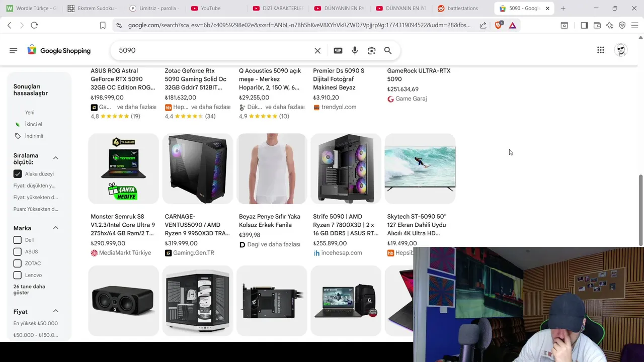Switch to the Wordle Türkçe tab
The image size is (644, 362).
(x=31, y=8)
